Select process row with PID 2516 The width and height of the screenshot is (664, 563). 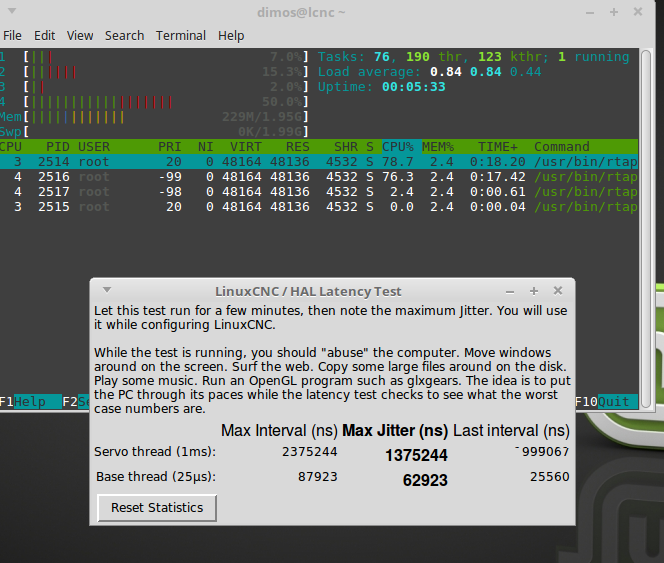click(319, 177)
